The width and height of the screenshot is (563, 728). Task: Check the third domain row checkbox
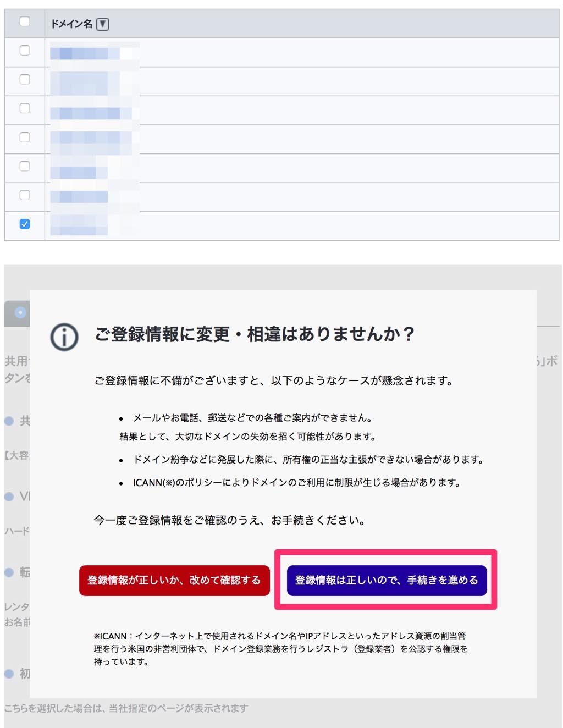pos(24,108)
